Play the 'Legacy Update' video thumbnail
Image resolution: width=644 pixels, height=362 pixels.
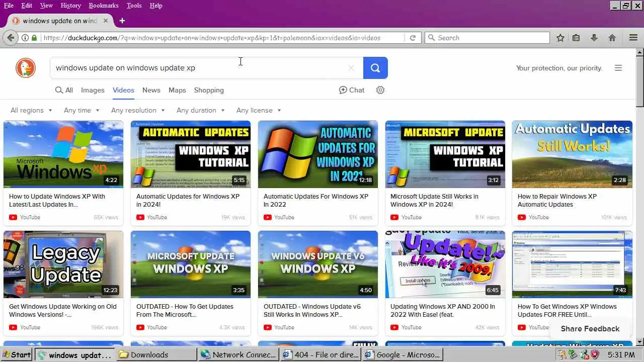[x=63, y=264]
